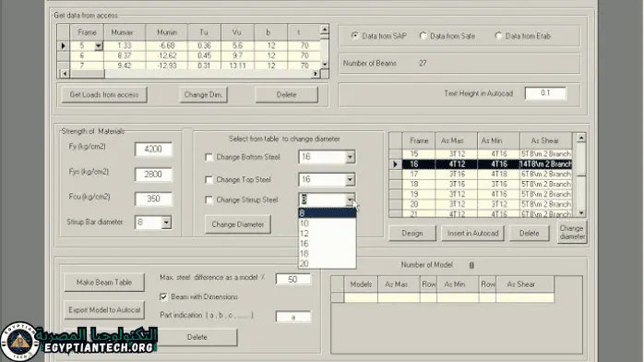Select the row selector of frame 5
This screenshot has width=644, height=362.
click(64, 45)
